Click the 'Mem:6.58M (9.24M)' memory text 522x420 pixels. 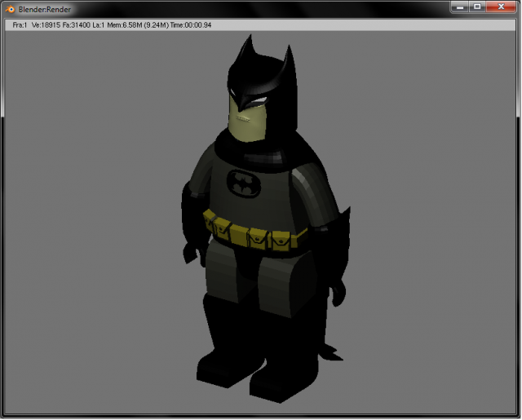tap(138, 25)
